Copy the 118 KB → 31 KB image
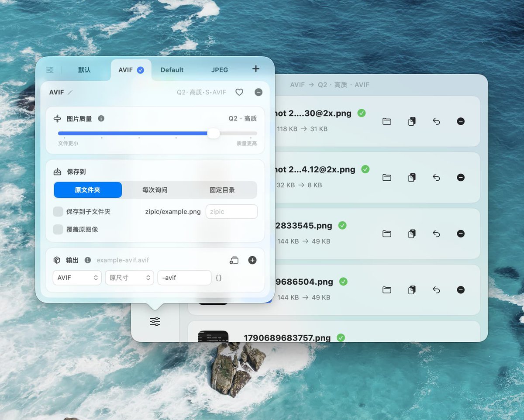524x420 pixels. (412, 121)
